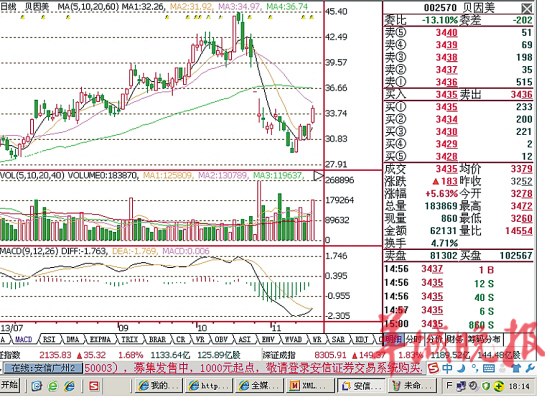Image resolution: width=550 pixels, height=412 pixels.
Task: Open the EXPMA indicator tab
Action: 100,339
